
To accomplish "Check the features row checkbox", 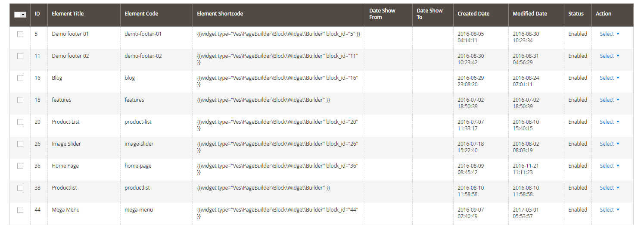I will (x=20, y=100).
